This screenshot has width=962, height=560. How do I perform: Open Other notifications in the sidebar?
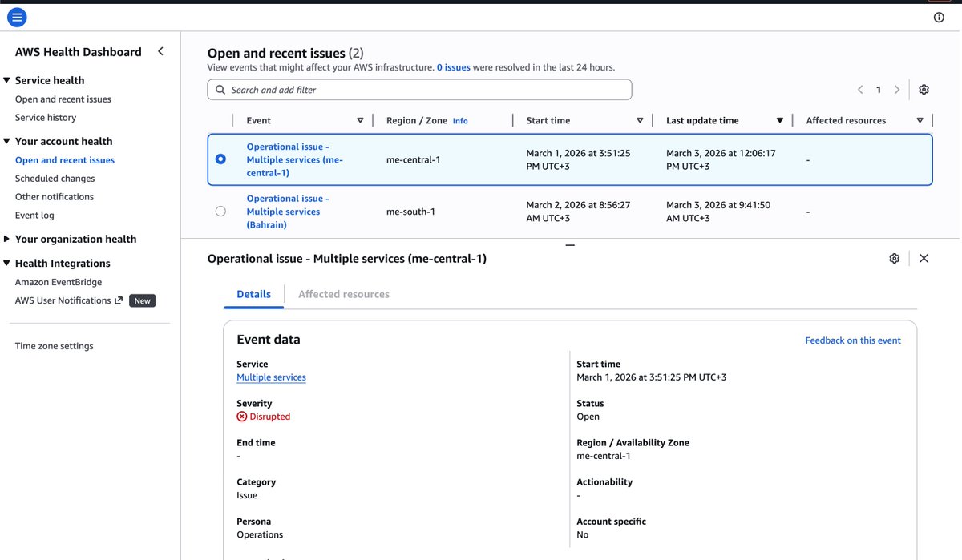pyautogui.click(x=55, y=197)
